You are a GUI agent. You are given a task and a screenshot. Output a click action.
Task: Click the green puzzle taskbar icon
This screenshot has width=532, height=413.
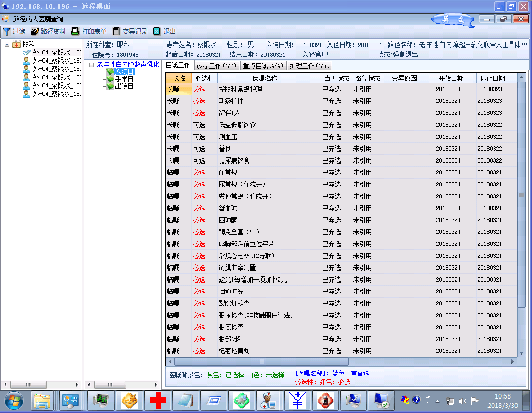[x=242, y=401]
